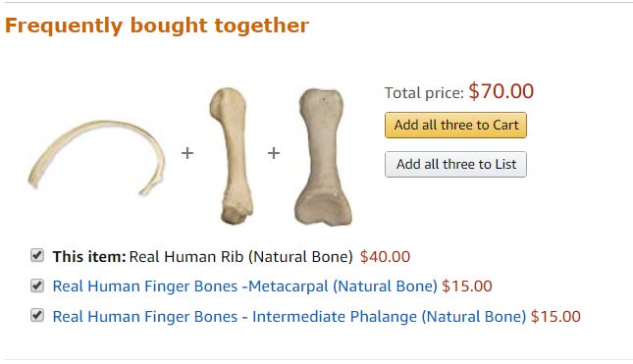This screenshot has height=364, width=633.
Task: Click Add all three to List
Action: pos(455,164)
